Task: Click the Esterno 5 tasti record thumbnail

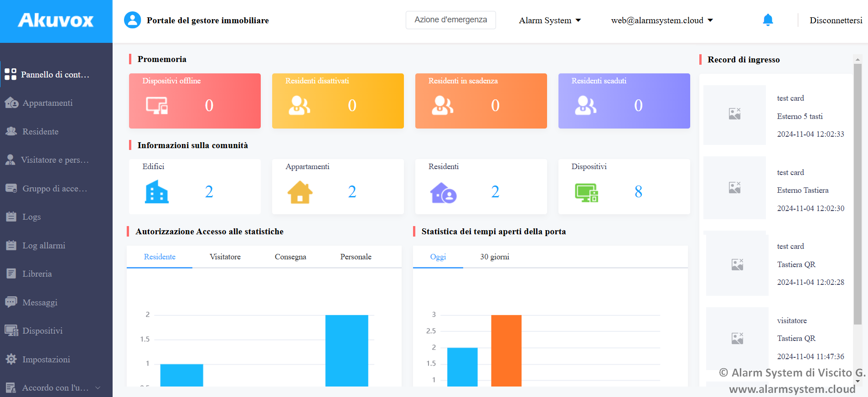Action: point(734,115)
